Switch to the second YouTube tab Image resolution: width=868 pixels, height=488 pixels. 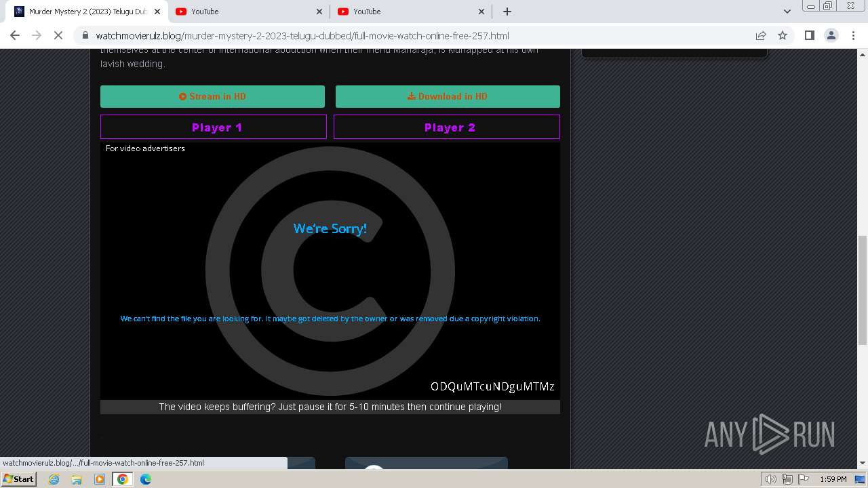point(411,12)
